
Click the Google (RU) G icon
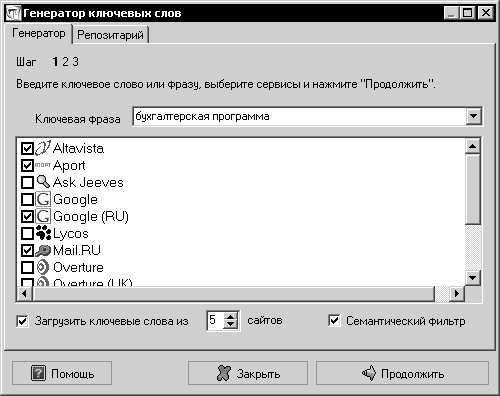tap(43, 216)
